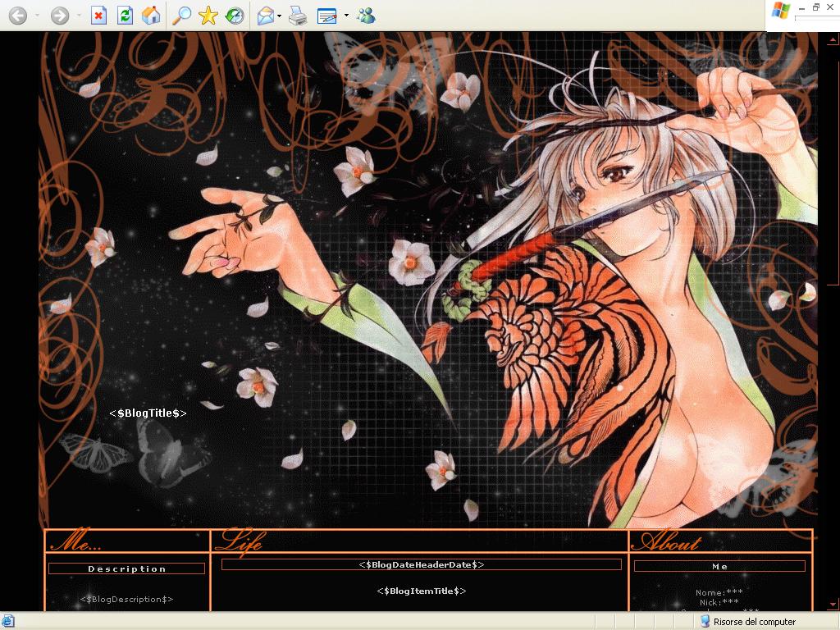
Task: Restore down the browser window
Action: click(x=816, y=7)
